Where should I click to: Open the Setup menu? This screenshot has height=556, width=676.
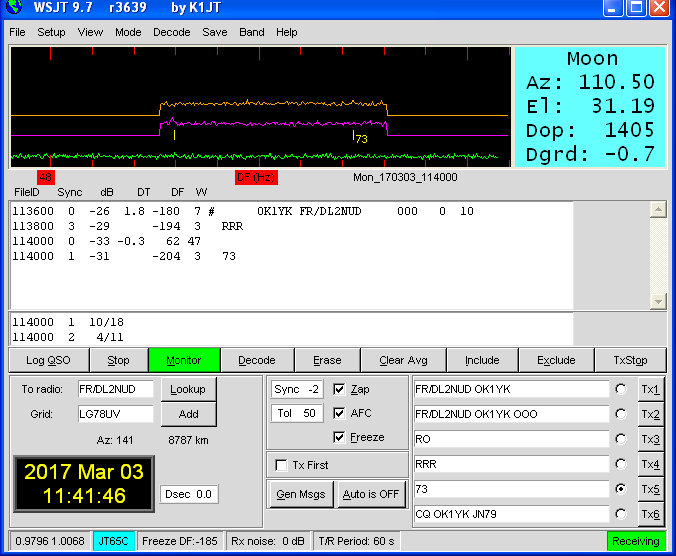coord(51,32)
